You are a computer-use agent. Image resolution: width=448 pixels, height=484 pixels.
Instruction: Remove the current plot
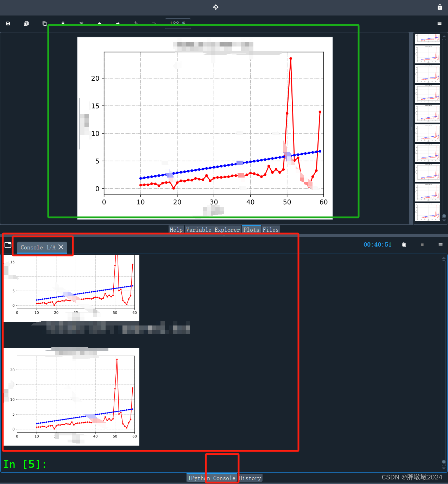click(x=63, y=23)
